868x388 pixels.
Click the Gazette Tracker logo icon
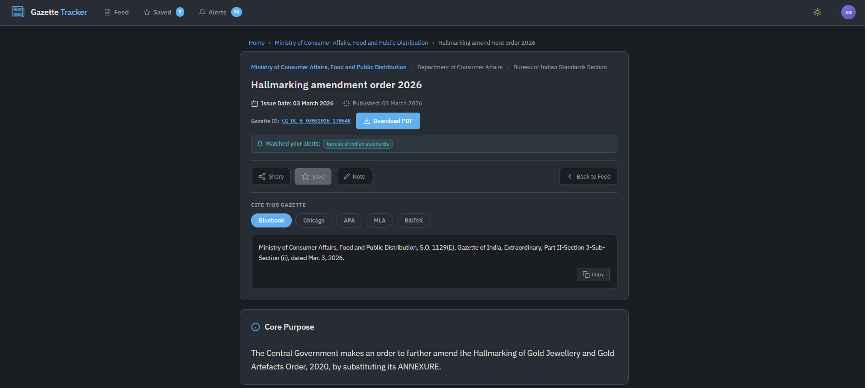point(18,12)
